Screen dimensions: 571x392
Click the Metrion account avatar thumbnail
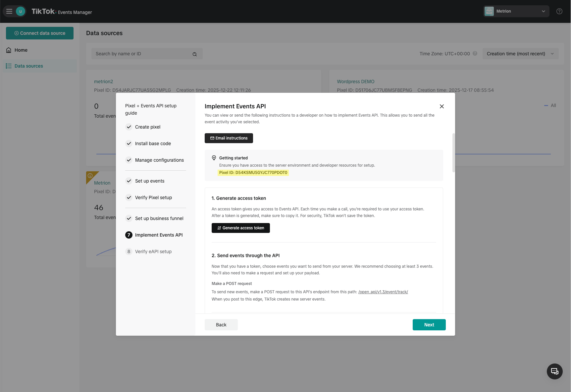click(x=489, y=11)
